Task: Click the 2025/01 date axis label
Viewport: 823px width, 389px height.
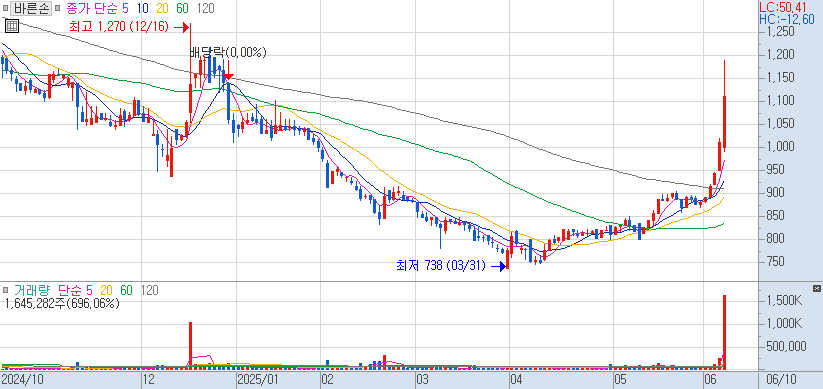Action: (x=257, y=379)
